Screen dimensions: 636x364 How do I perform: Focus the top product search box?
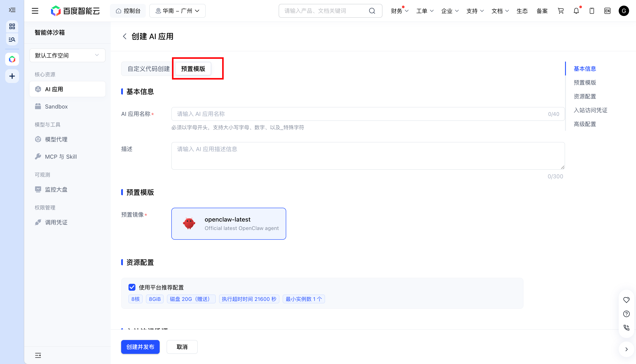pyautogui.click(x=330, y=11)
